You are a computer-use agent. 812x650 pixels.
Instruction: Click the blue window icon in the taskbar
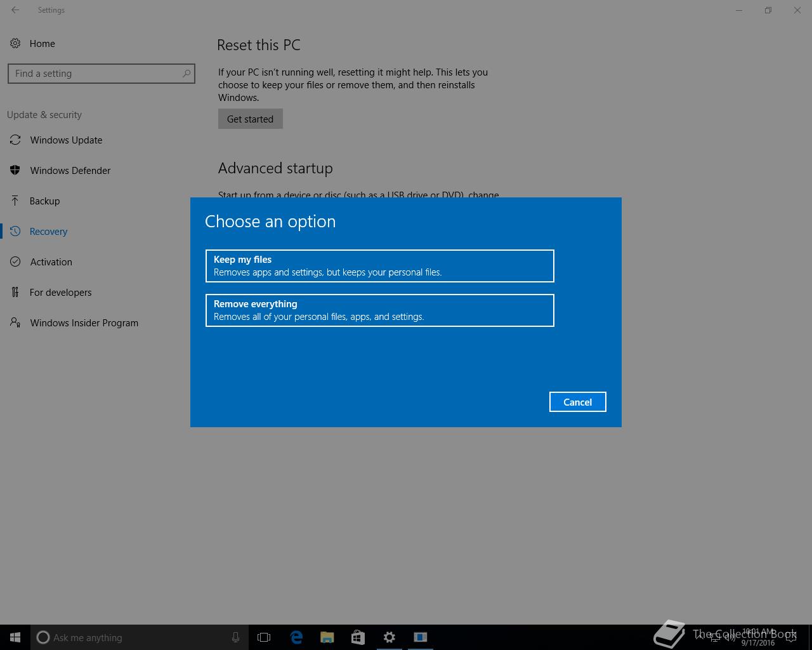[x=421, y=637]
